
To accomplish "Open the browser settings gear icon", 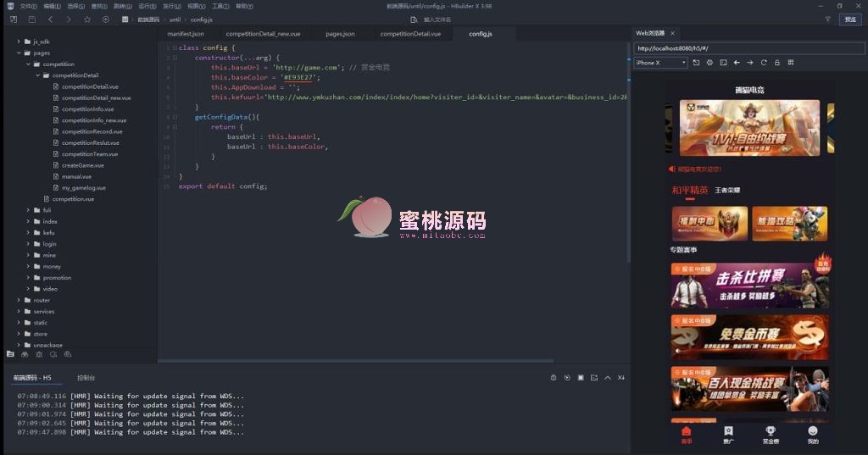I will pos(709,63).
